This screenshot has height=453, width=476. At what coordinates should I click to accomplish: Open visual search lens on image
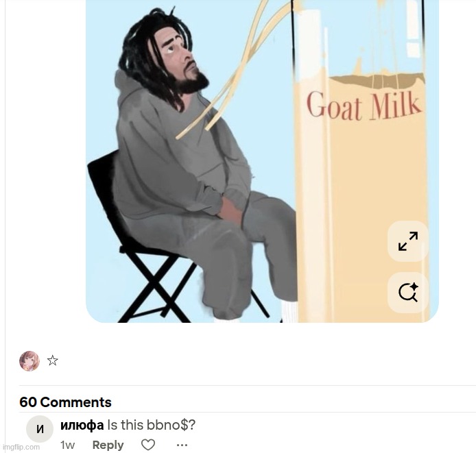coord(407,293)
